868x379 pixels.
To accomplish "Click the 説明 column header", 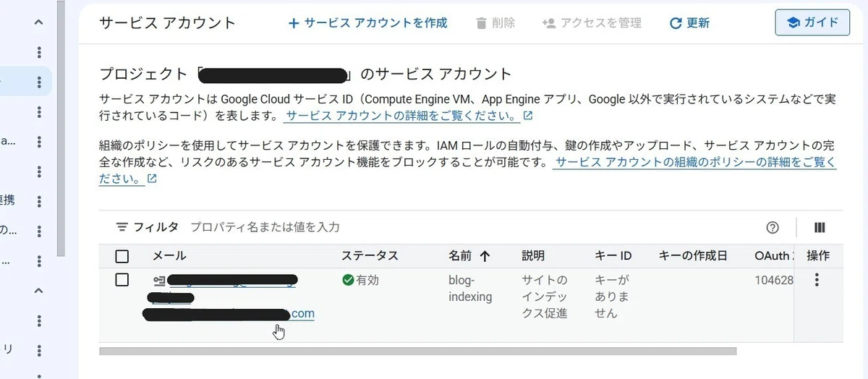I will [x=533, y=256].
